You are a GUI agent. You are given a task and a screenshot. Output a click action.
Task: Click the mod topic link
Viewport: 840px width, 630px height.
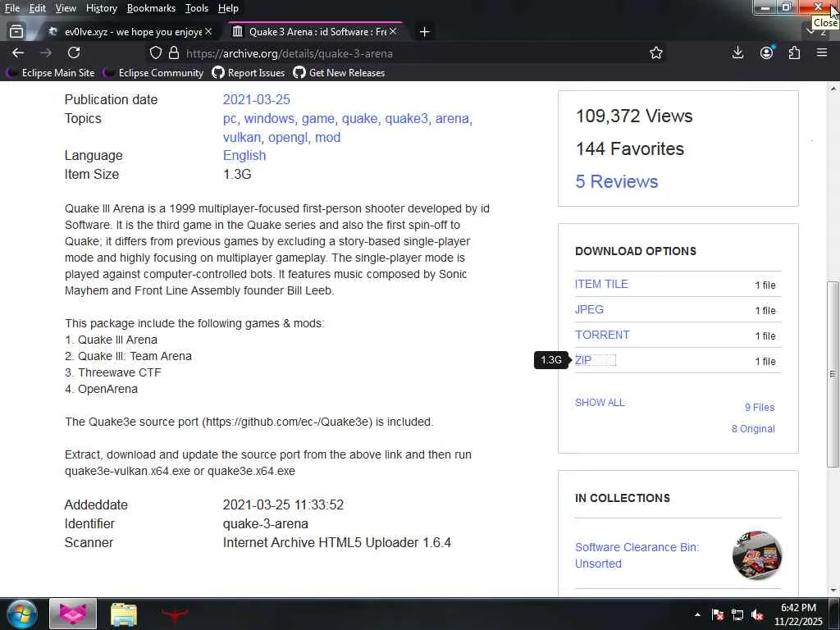click(328, 137)
